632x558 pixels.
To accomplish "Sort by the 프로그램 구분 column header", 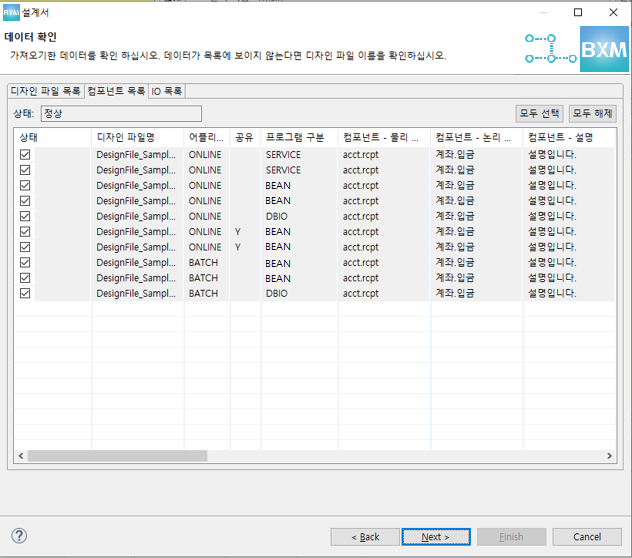I will (298, 136).
